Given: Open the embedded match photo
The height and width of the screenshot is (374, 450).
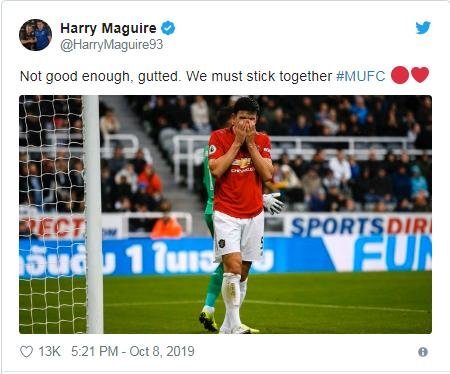Looking at the screenshot, I should click(225, 214).
